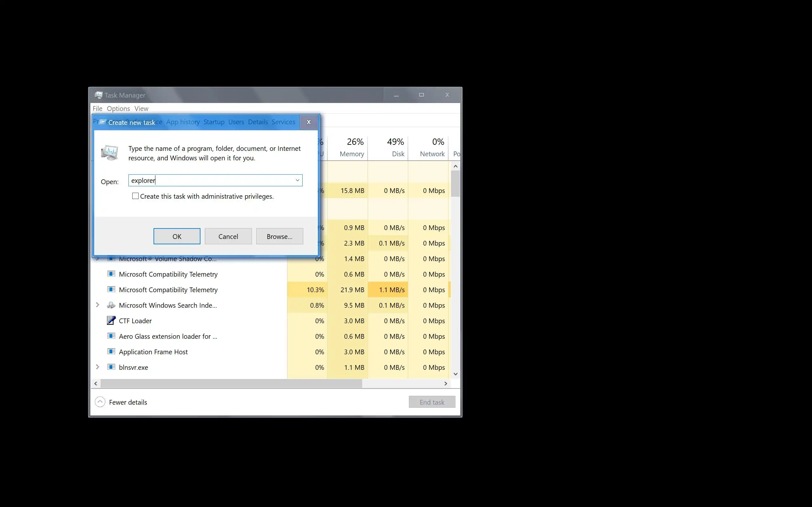
Task: Expand the blnsvr.exe process group
Action: (98, 367)
